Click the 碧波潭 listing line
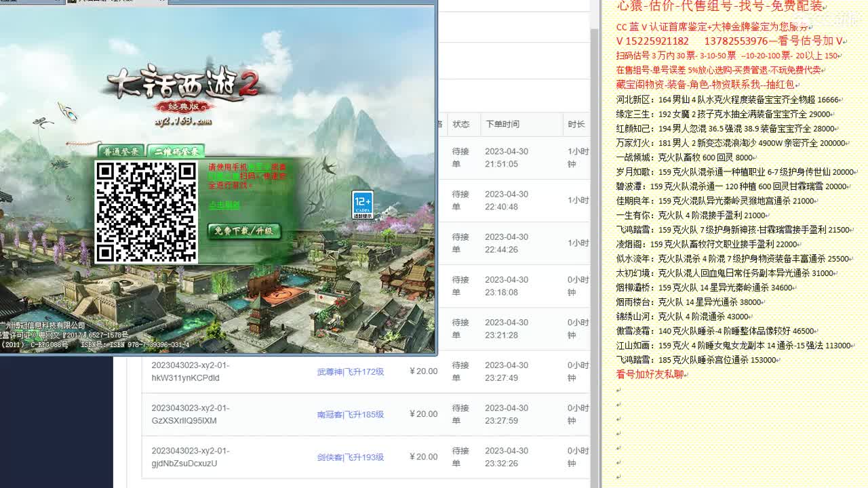 pyautogui.click(x=733, y=186)
